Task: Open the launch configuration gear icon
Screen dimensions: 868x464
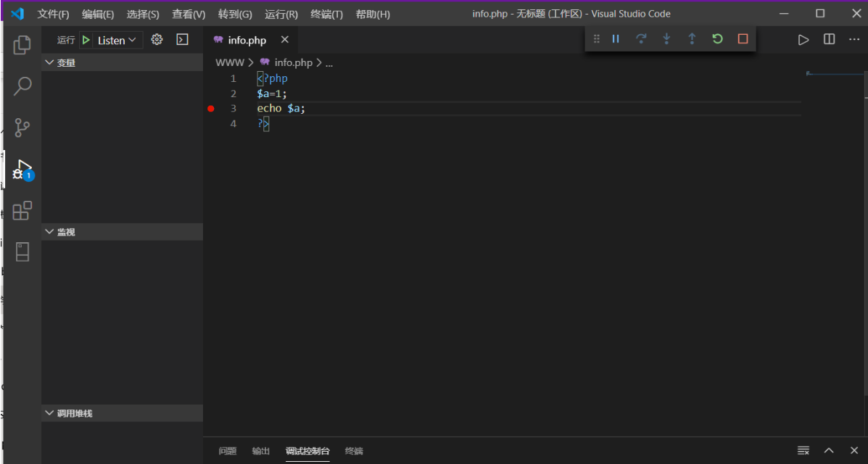Action: click(x=157, y=40)
